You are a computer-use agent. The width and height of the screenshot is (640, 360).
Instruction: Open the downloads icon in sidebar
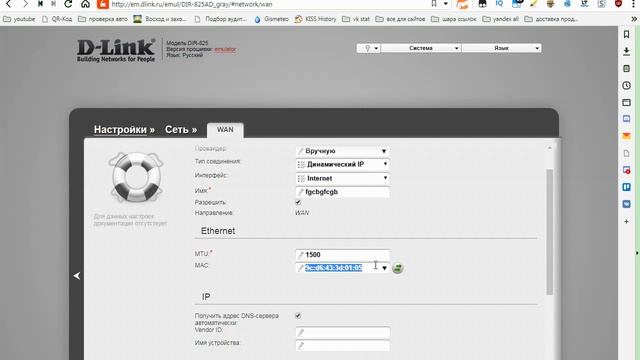pos(627,51)
